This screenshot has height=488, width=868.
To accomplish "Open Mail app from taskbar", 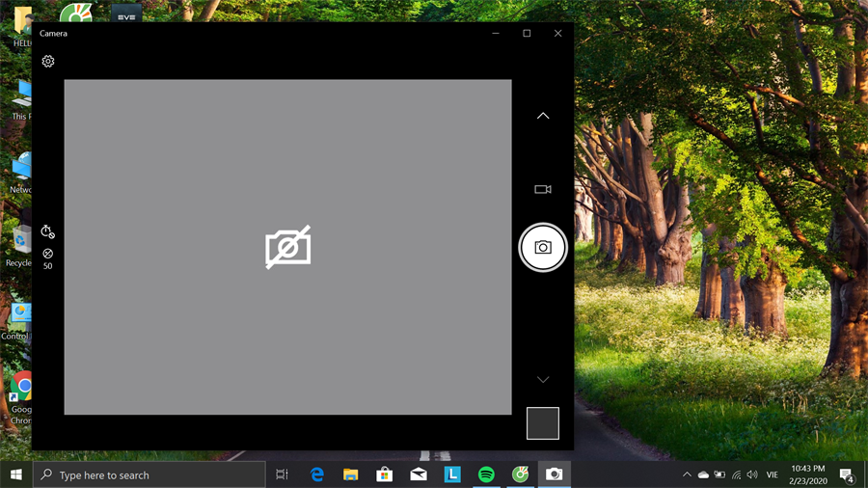I will click(418, 474).
